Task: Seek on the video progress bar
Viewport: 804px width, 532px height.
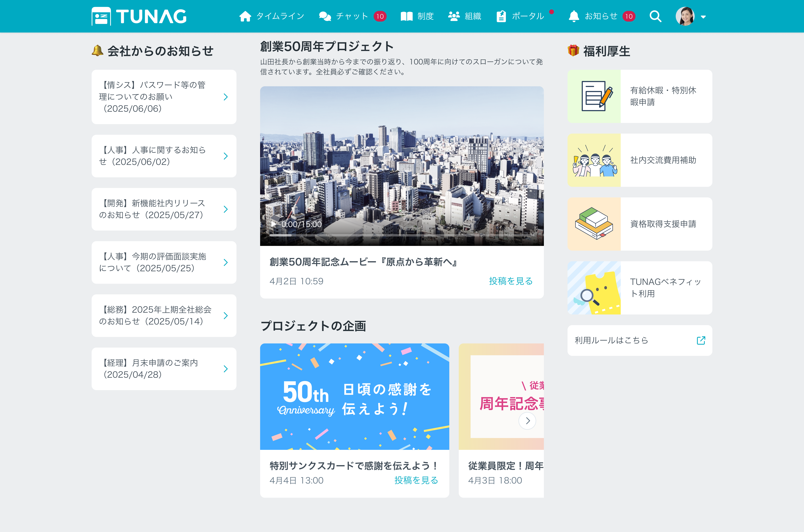Action: (x=402, y=235)
